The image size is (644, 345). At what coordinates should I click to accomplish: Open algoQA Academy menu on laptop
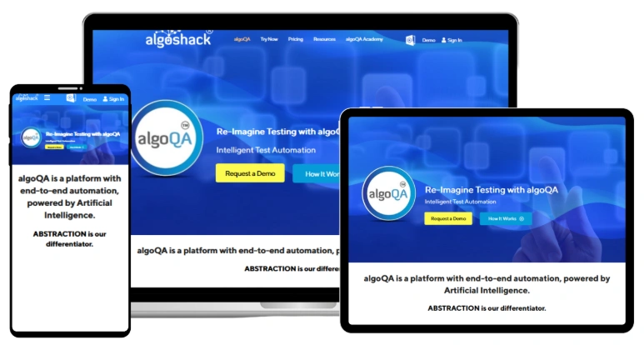(x=364, y=39)
